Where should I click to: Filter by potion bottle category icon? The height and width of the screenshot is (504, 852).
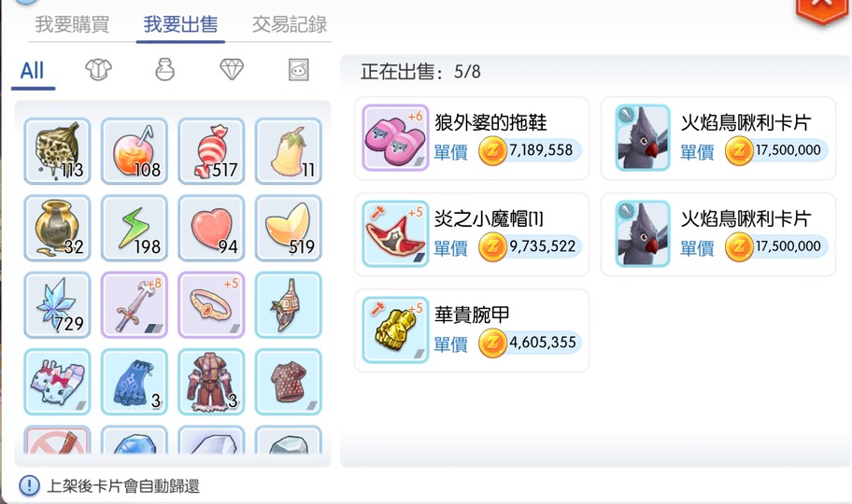[164, 69]
